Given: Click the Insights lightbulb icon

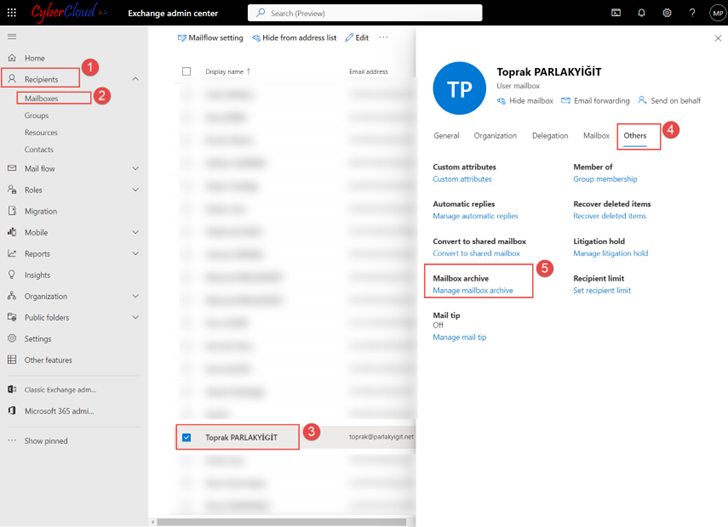Looking at the screenshot, I should point(12,274).
